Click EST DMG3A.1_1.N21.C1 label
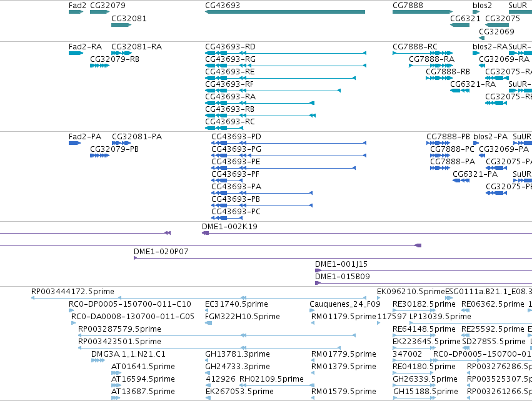 pos(128,354)
